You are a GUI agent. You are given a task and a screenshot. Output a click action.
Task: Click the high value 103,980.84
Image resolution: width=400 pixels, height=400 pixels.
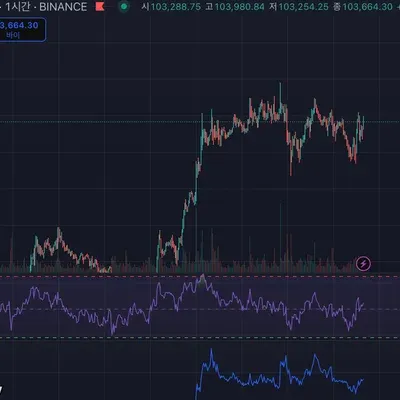pyautogui.click(x=239, y=7)
